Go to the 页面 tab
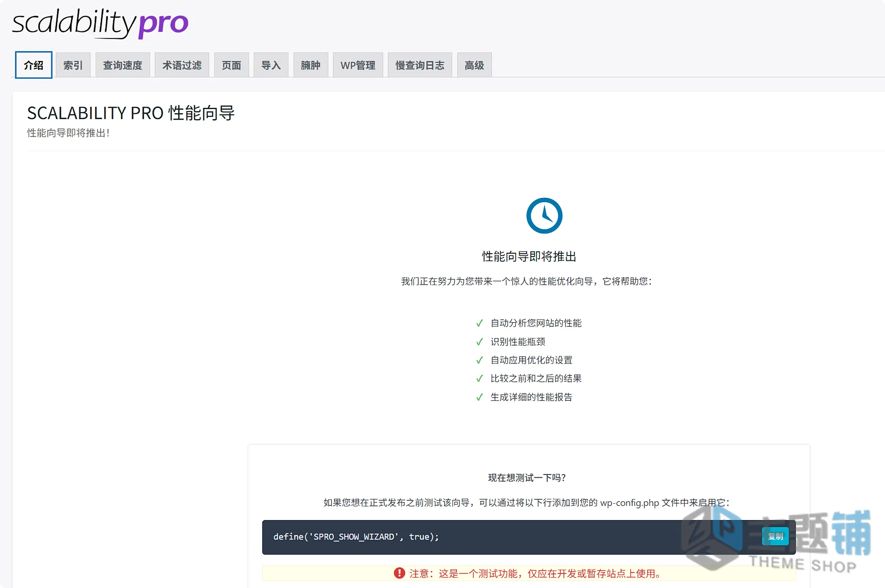The height and width of the screenshot is (588, 885). tap(231, 65)
